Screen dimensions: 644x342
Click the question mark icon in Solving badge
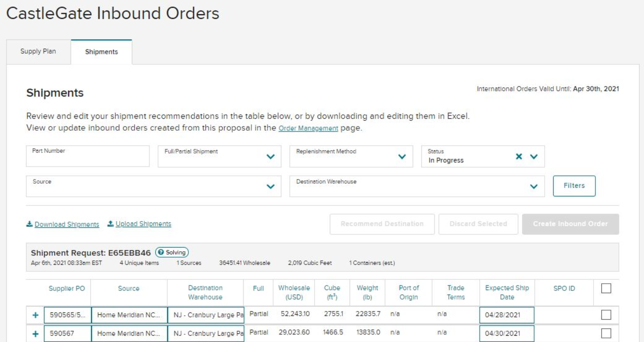coord(161,252)
